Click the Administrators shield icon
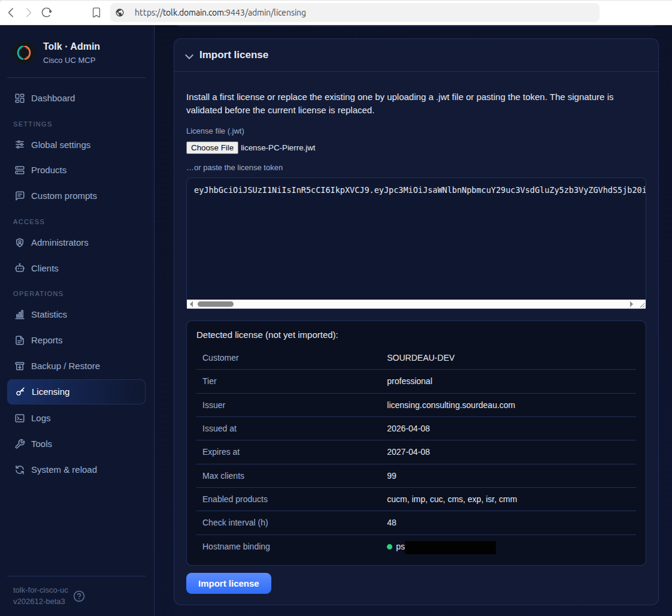 coord(20,243)
